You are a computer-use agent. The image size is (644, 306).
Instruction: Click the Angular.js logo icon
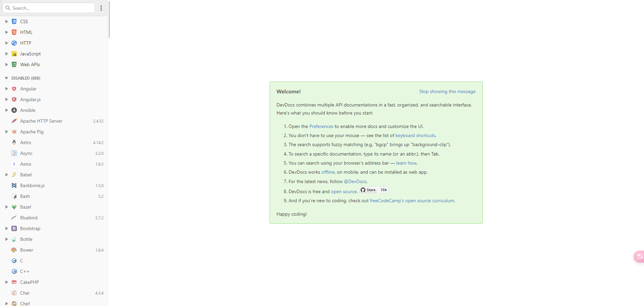click(14, 99)
